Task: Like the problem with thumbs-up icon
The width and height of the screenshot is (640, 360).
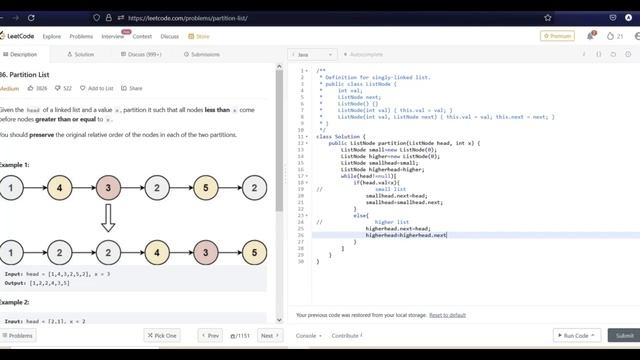Action: click(x=31, y=88)
